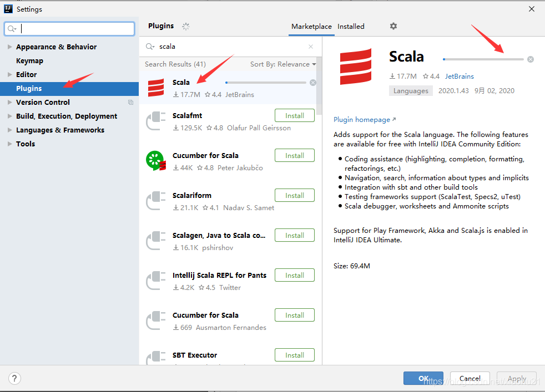Install Peter Jakubčo's Cucumber for Scala
Viewport: 545px width, 392px height.
(x=294, y=156)
